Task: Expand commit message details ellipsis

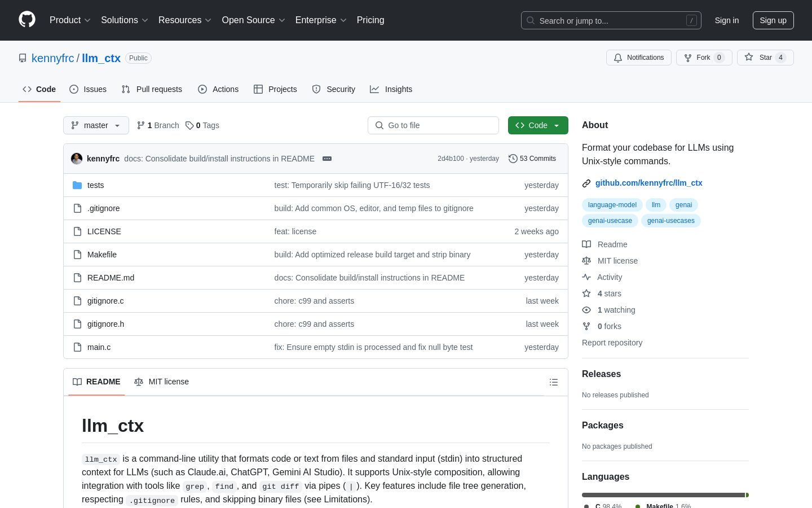Action: 327,159
